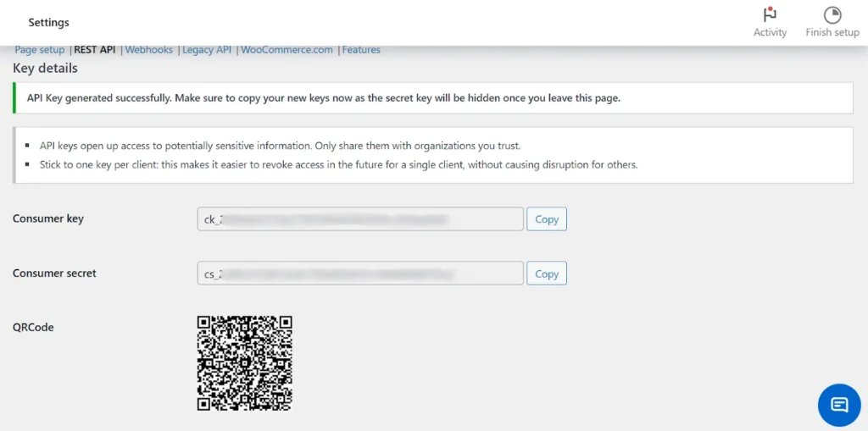Click the QR code image
The width and height of the screenshot is (868, 431).
click(x=245, y=363)
